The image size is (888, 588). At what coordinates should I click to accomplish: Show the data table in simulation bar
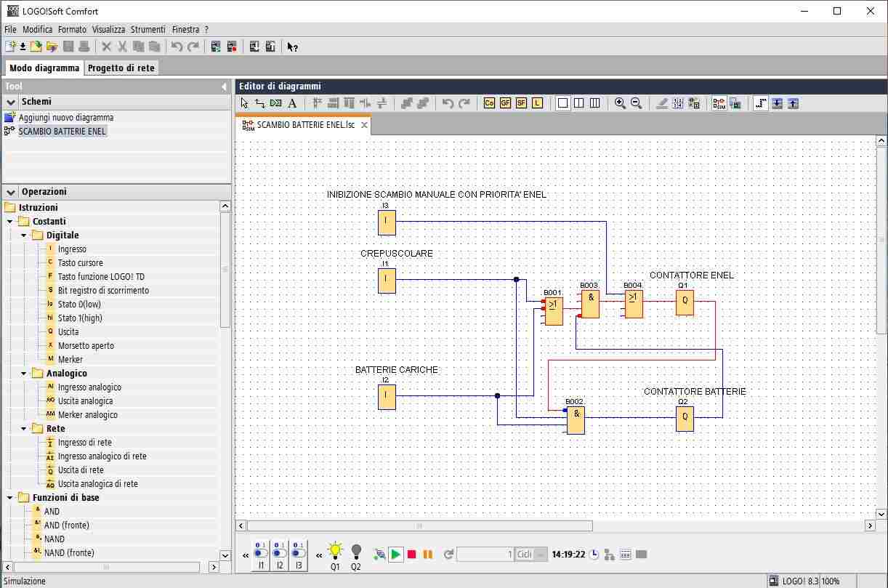tap(625, 555)
